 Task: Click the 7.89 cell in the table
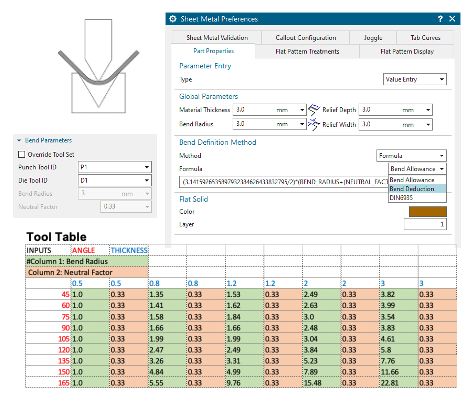coord(322,372)
